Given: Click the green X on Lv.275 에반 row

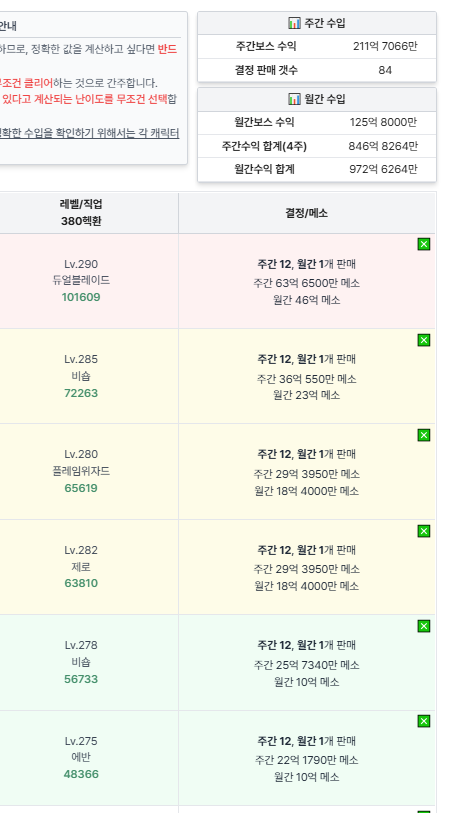Looking at the screenshot, I should click(x=423, y=721).
